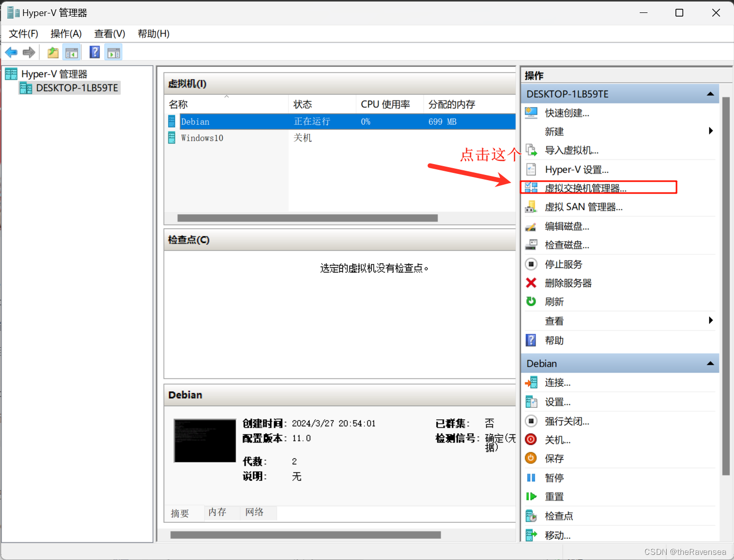Click the 快速创建 icon
Viewport: 734px width, 560px height.
pyautogui.click(x=531, y=112)
